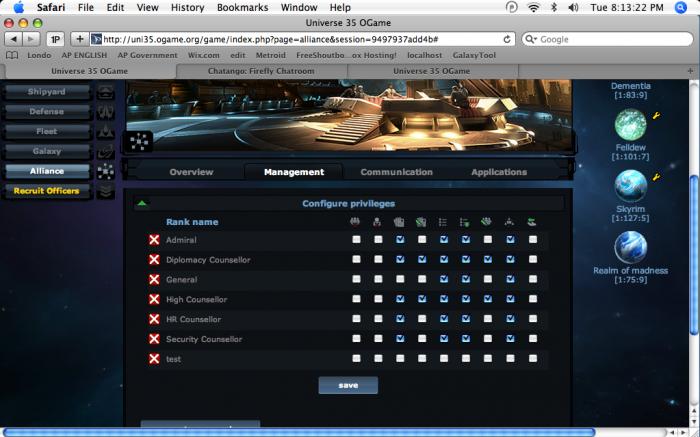700x437 pixels.
Task: Delete the Admiral rank with its red X
Action: [x=154, y=240]
